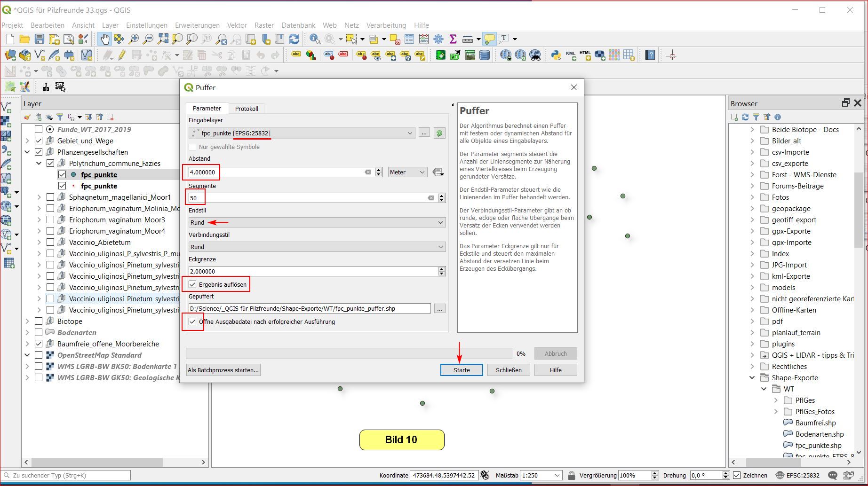Click the iterate-over-layer green icon
Screen dimensions: 868x486
coord(439,133)
